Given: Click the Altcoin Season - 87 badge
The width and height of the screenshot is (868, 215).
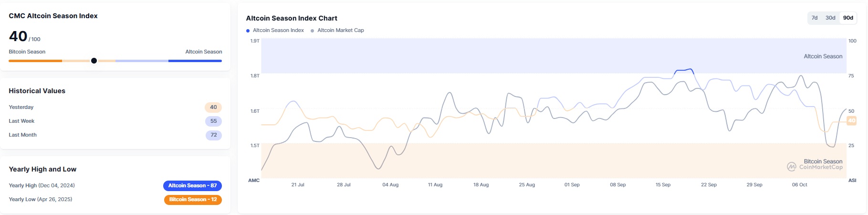Looking at the screenshot, I should point(192,185).
